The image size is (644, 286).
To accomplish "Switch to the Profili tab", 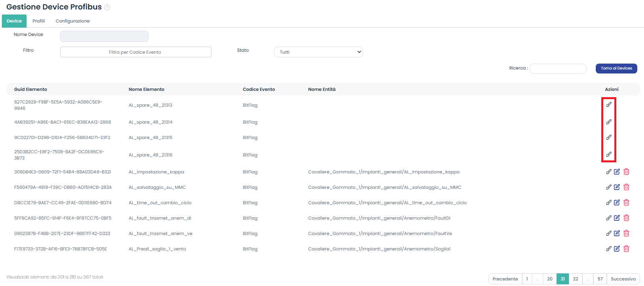I will pyautogui.click(x=39, y=21).
